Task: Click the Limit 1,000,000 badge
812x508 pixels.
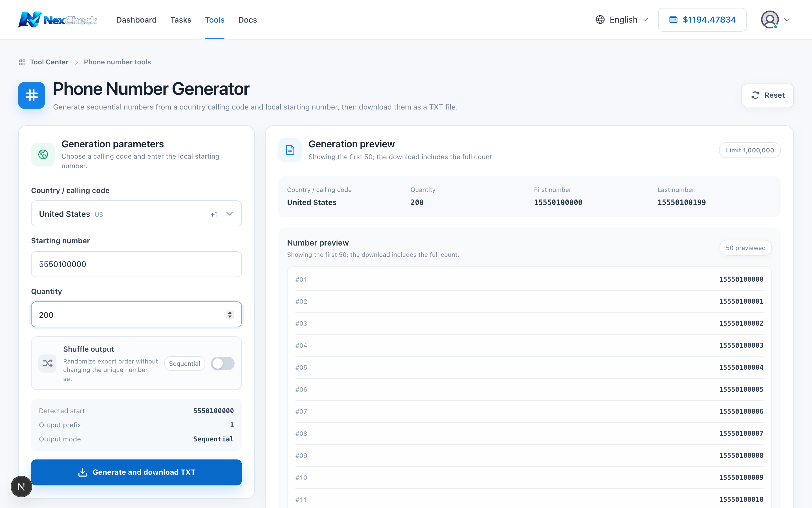Action: click(750, 150)
